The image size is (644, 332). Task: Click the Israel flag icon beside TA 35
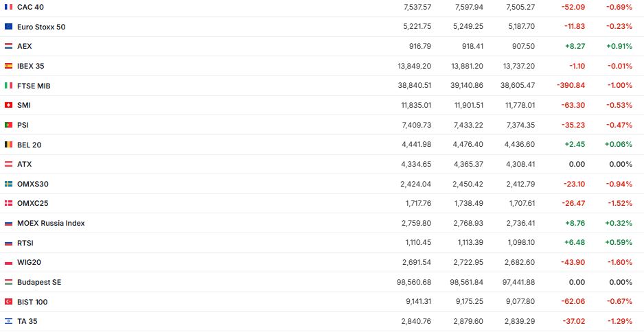[x=8, y=321]
